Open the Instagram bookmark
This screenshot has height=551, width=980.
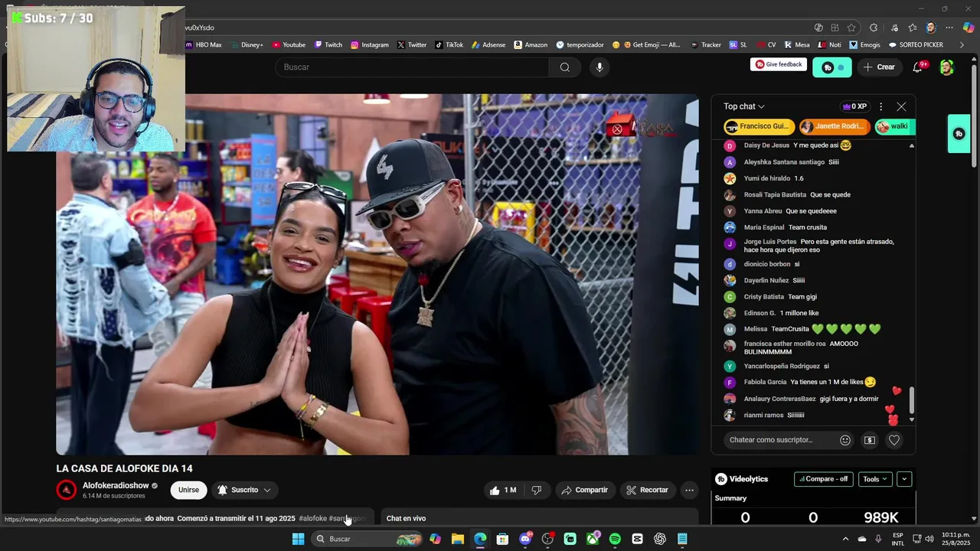(370, 45)
